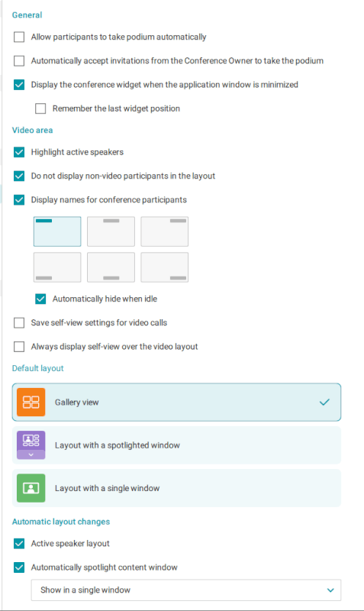Click the dropdown chevron of content window option
Screen dimensions: 364x611
pyautogui.click(x=330, y=590)
